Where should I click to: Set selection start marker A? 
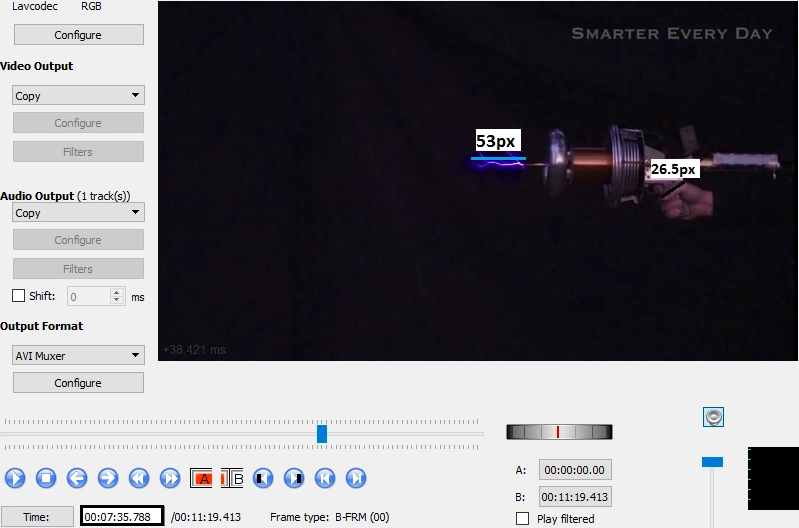(201, 478)
